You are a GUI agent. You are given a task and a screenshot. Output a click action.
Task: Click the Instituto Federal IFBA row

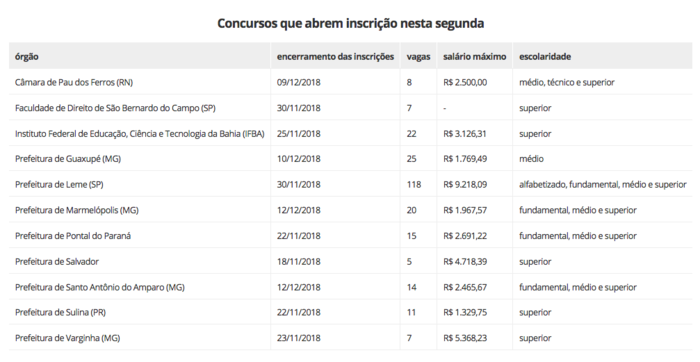coord(350,133)
